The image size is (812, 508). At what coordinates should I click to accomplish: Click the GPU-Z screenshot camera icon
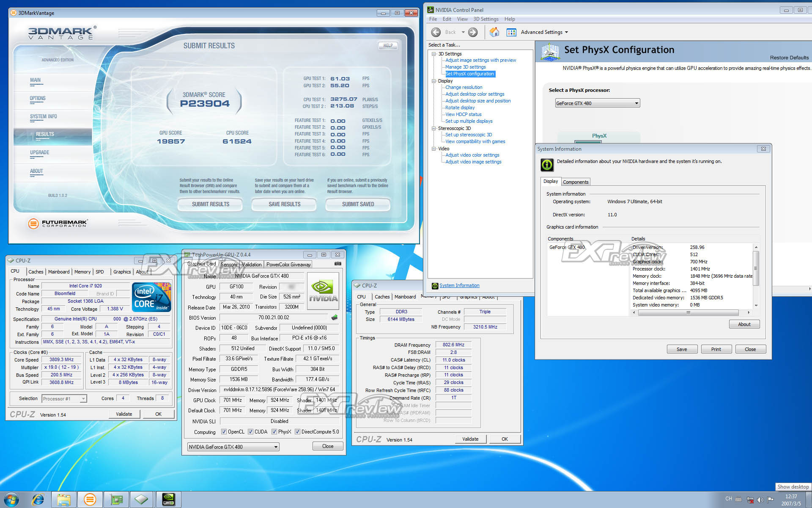[x=337, y=264]
